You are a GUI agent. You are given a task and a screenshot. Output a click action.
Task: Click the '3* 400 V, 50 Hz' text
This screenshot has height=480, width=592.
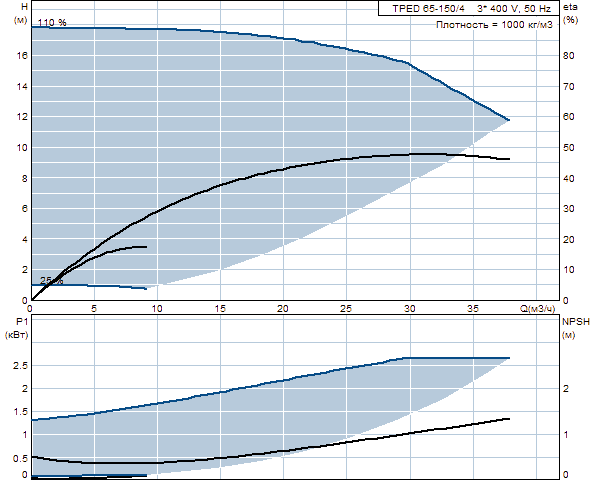[x=514, y=9]
